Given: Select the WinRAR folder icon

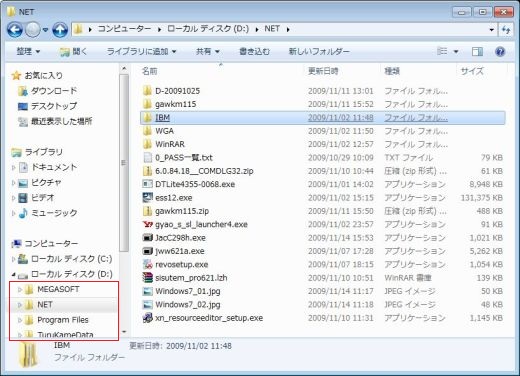Looking at the screenshot, I should [147, 144].
